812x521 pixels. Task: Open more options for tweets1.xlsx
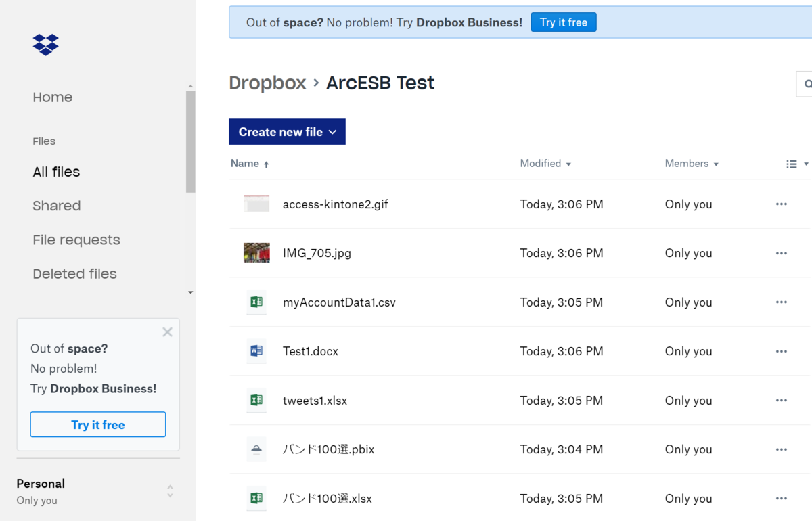782,401
